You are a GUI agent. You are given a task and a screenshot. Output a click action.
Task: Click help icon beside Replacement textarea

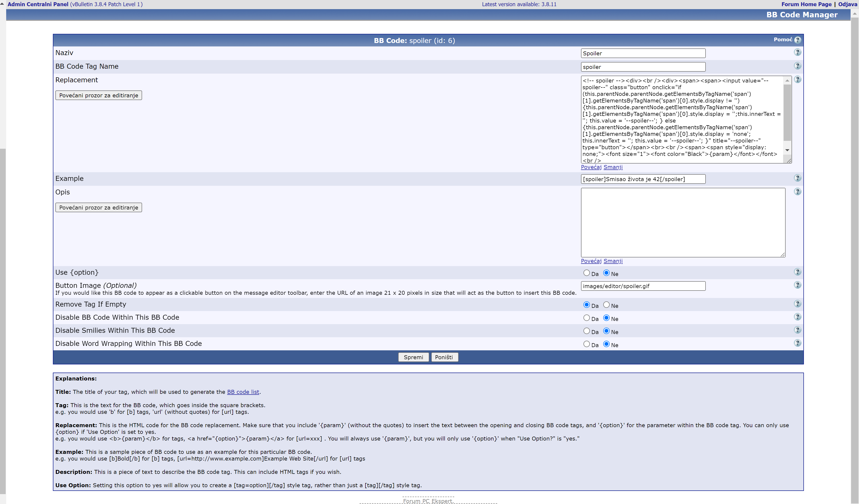click(797, 79)
